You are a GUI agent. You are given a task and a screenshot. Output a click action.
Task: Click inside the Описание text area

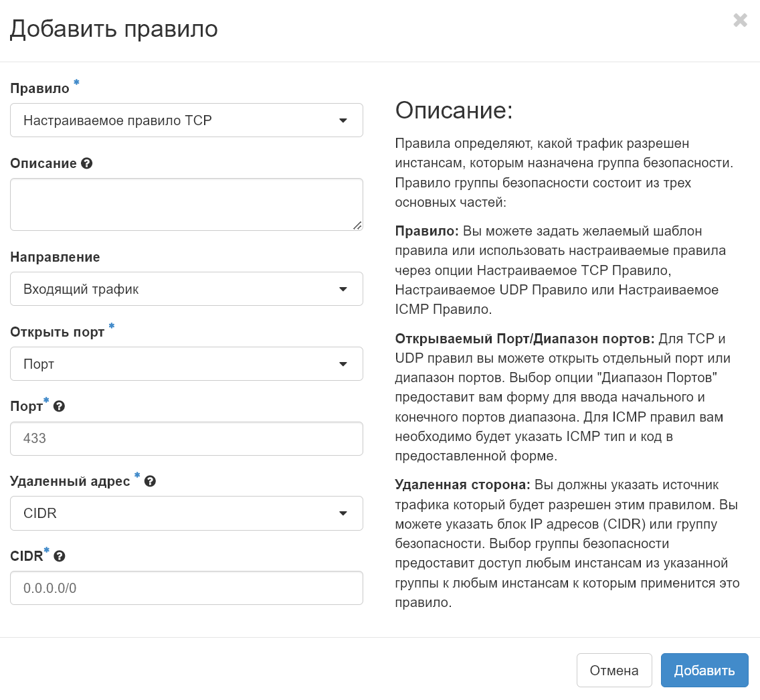(187, 201)
